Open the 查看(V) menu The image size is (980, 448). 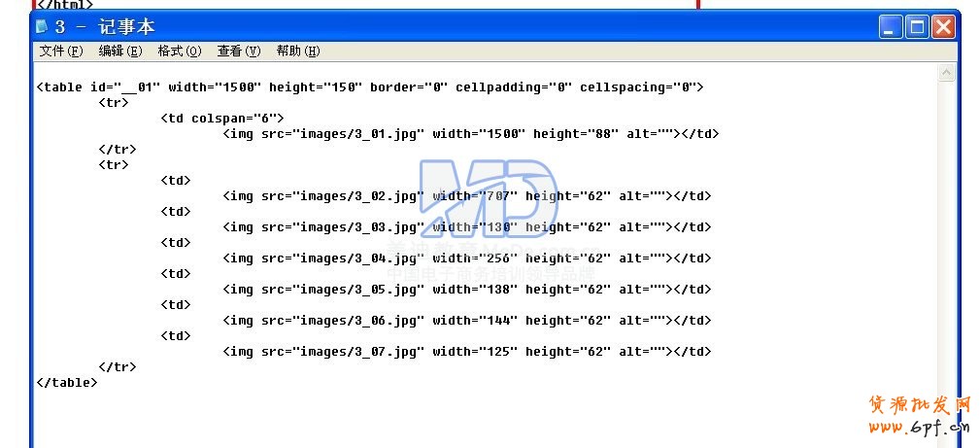(x=239, y=52)
